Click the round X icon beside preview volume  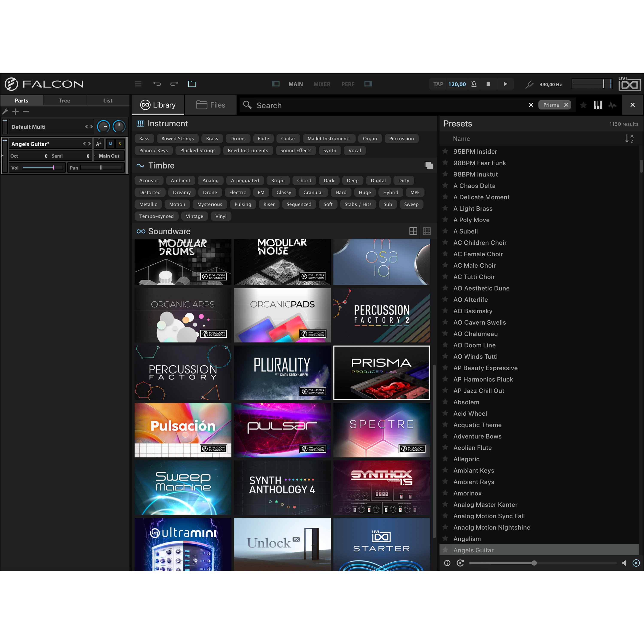coord(636,563)
